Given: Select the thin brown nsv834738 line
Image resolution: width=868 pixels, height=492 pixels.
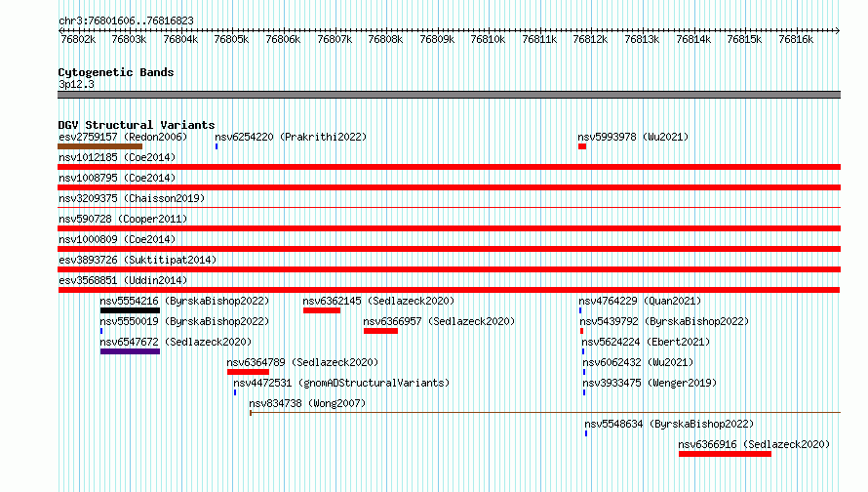Looking at the screenshot, I should [545, 413].
